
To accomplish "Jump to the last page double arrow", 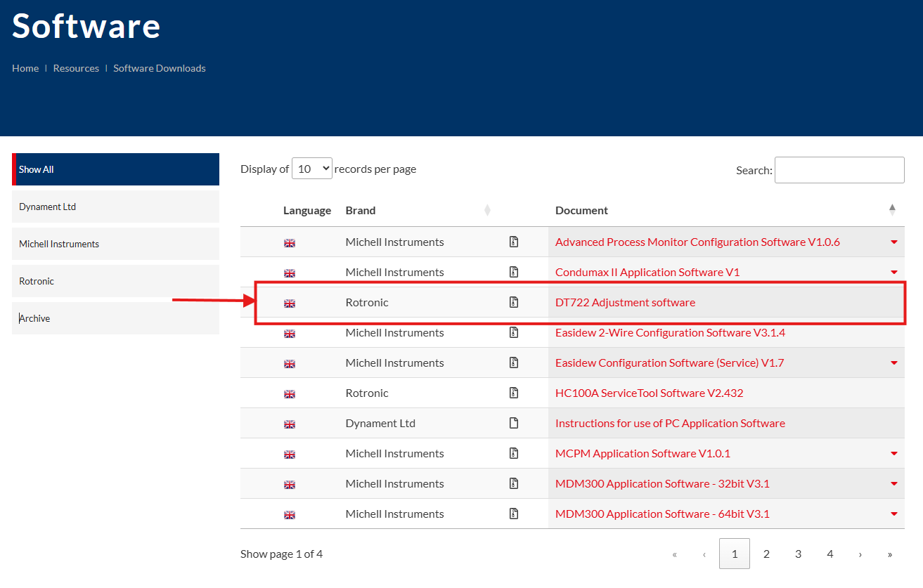I will click(x=889, y=554).
